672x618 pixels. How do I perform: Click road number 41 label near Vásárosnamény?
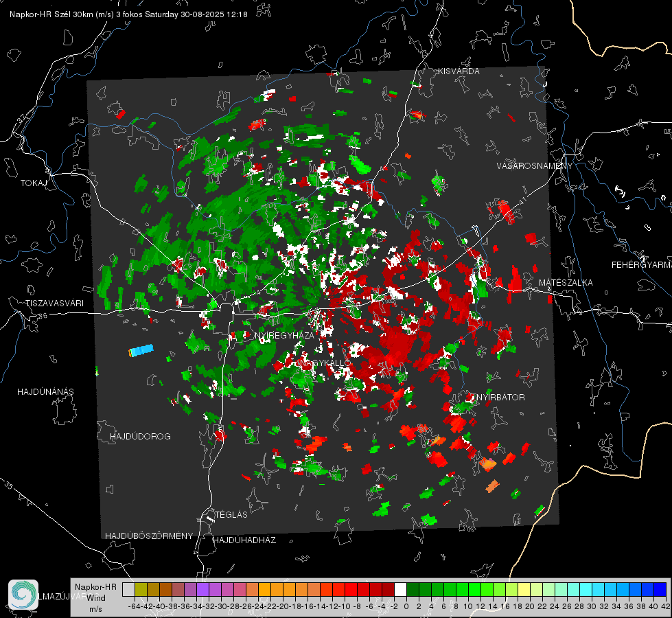tap(522, 201)
